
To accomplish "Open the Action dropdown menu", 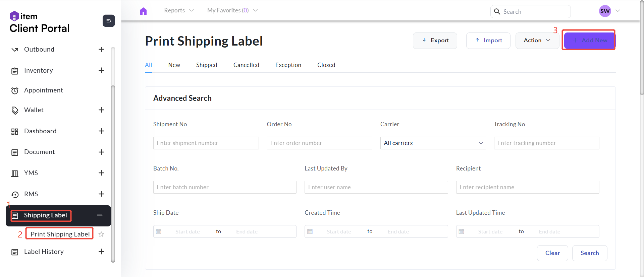I will [537, 41].
